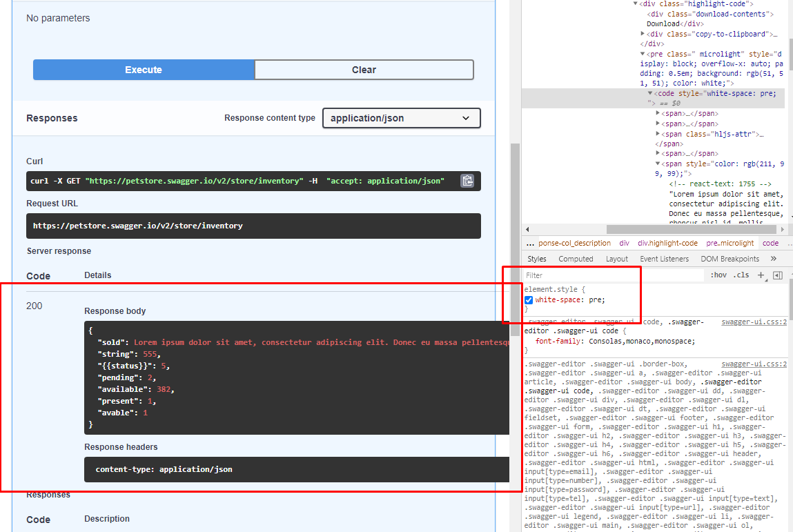This screenshot has height=532, width=793.
Task: Copy the curl command via clipboard icon
Action: click(467, 181)
